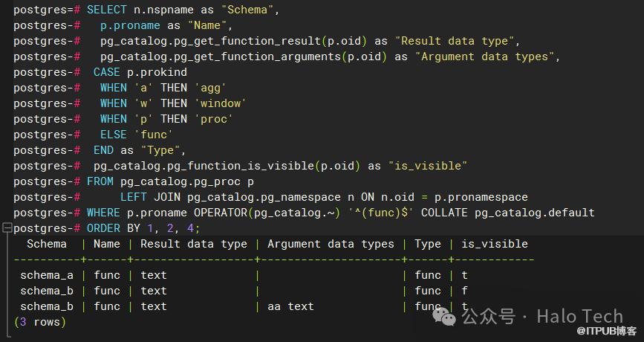This screenshot has width=644, height=342.
Task: Click the SELECT keyword on first line
Action: click(106, 10)
